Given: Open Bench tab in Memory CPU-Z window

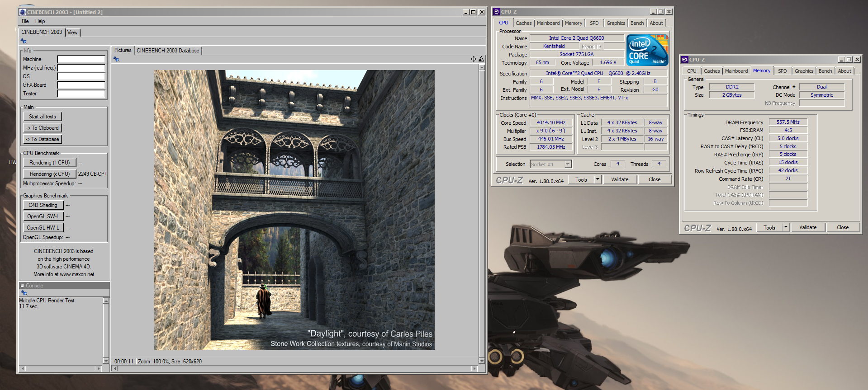Looking at the screenshot, I should pos(825,71).
